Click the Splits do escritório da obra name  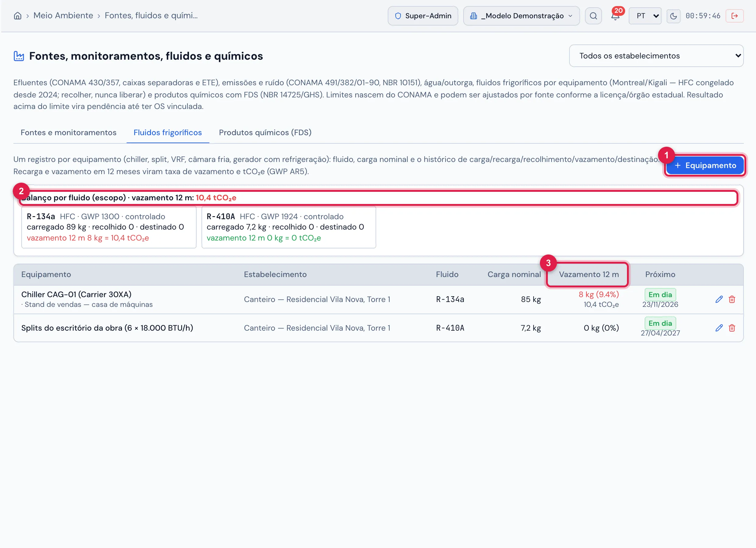[107, 328]
